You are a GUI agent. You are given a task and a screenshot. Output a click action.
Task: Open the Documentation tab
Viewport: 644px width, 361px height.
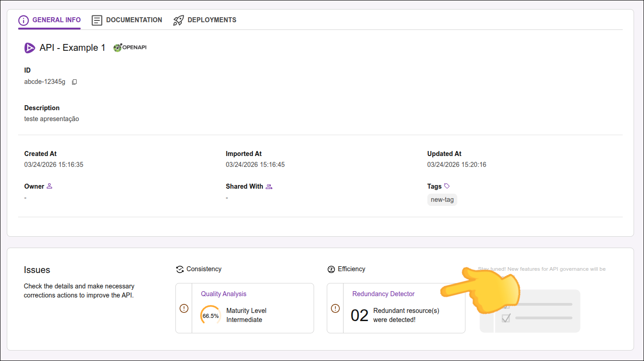point(127,20)
